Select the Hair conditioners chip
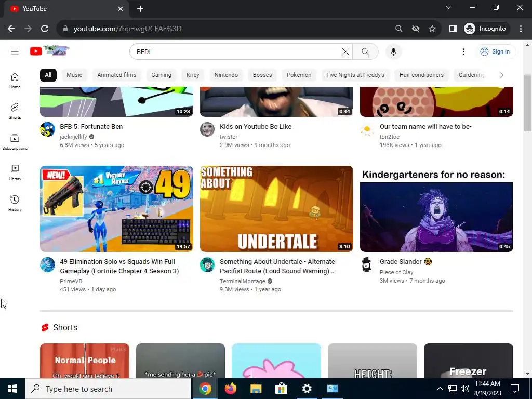The height and width of the screenshot is (399, 532). [x=421, y=75]
